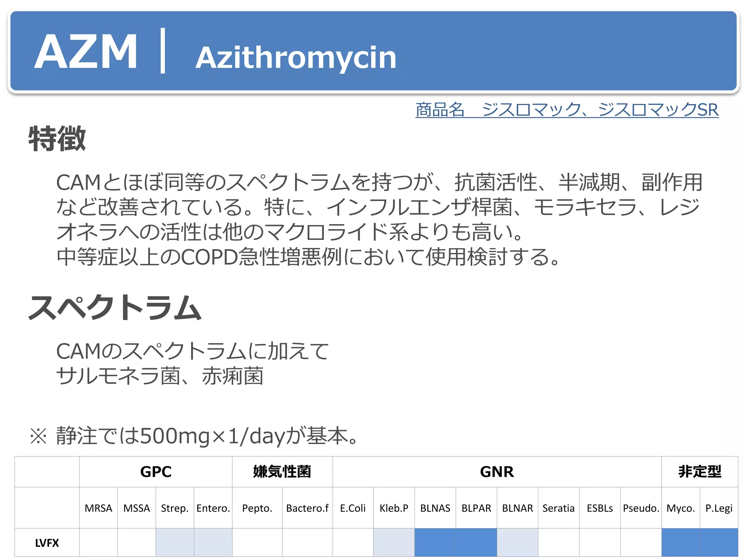Click the line starting CAMとほぼ同等のスペクトラム

(x=379, y=182)
